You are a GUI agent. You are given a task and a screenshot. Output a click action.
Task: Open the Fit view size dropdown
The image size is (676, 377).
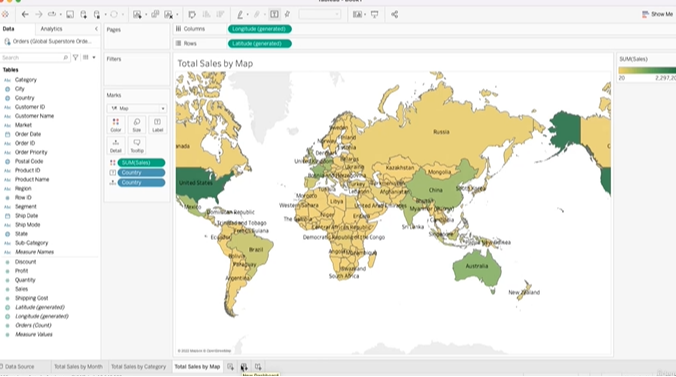(x=319, y=15)
